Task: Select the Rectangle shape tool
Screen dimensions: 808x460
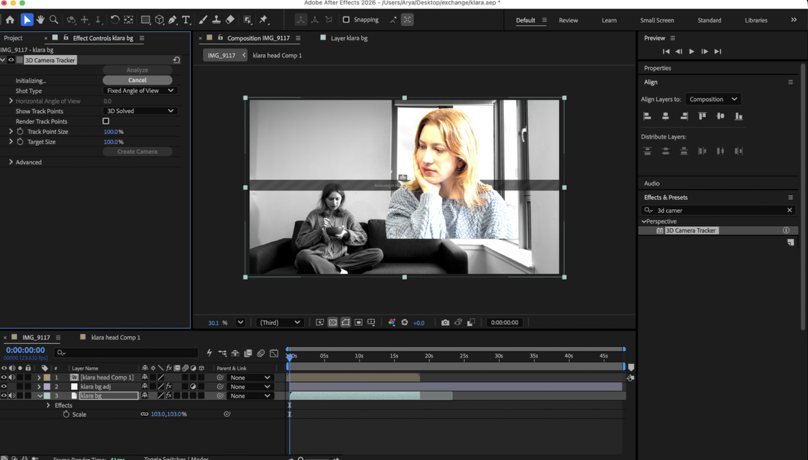Action: [146, 20]
